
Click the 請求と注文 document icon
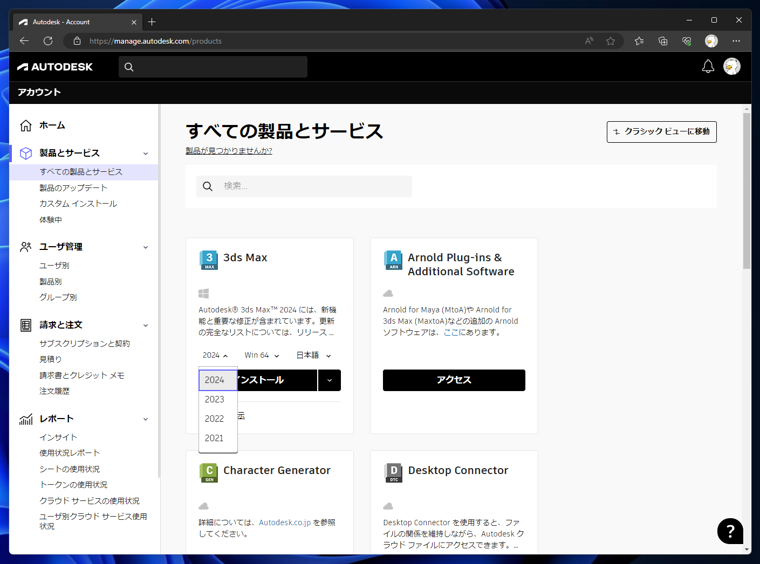(26, 325)
